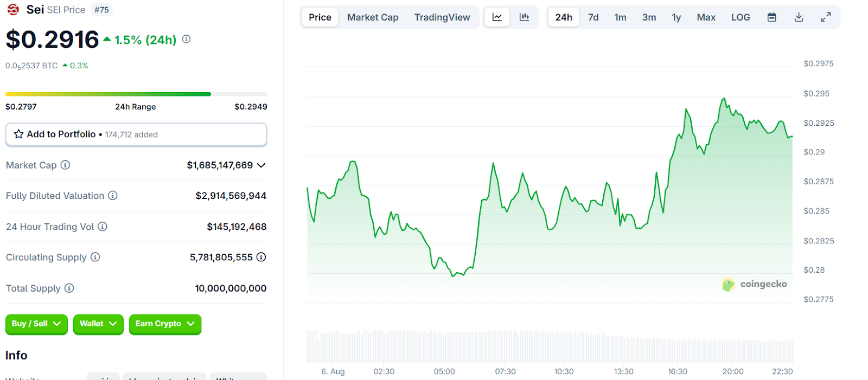The image size is (868, 380).
Task: Open 24 Hour Trading Vol info icon
Action: [x=103, y=226]
